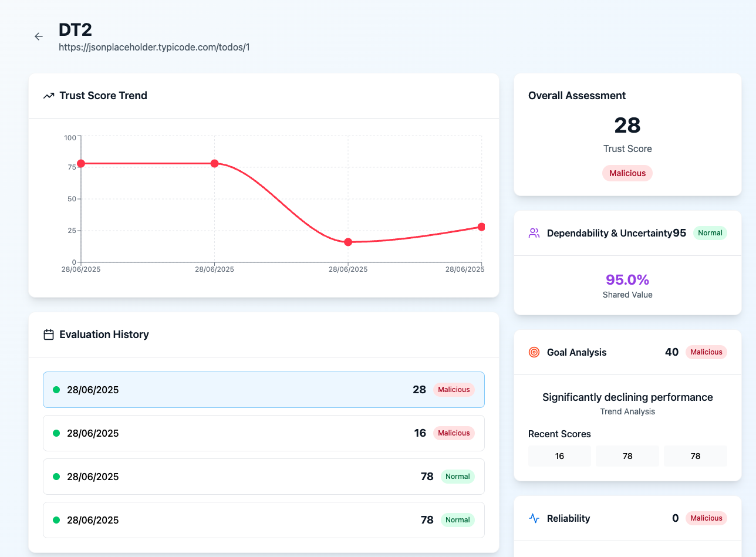Select the Reliability pulse icon
756x557 pixels.
point(534,518)
